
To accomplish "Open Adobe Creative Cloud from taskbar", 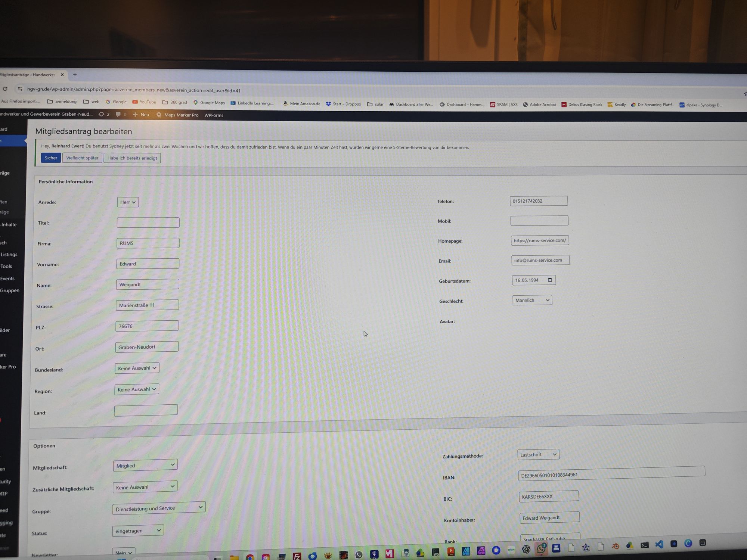I will (266, 557).
